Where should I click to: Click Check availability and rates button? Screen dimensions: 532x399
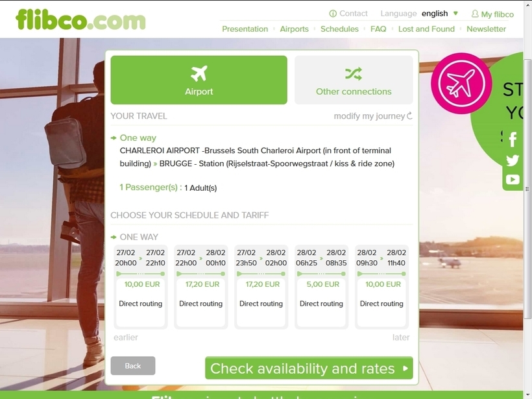309,368
